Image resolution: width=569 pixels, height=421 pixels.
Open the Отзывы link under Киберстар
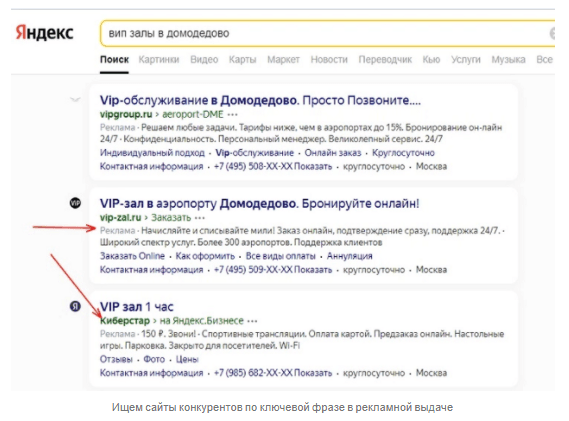click(116, 359)
